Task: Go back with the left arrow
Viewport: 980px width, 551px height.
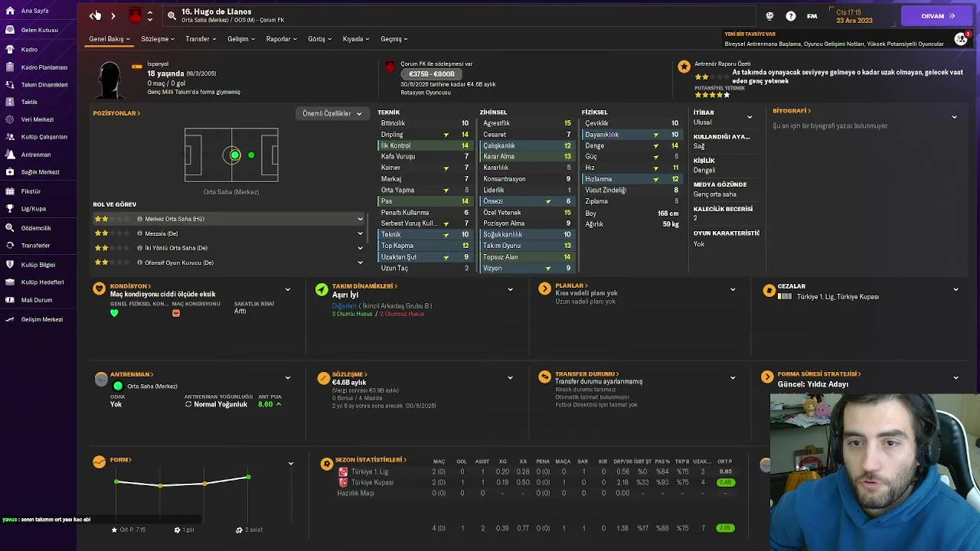Action: click(94, 15)
